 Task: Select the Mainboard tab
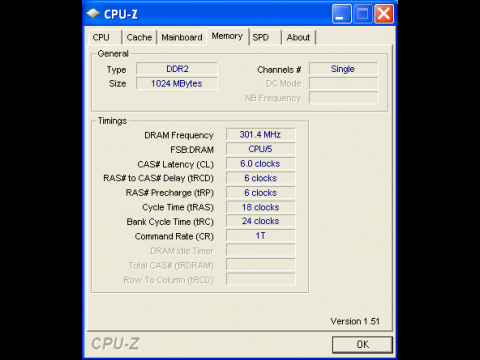tap(182, 37)
